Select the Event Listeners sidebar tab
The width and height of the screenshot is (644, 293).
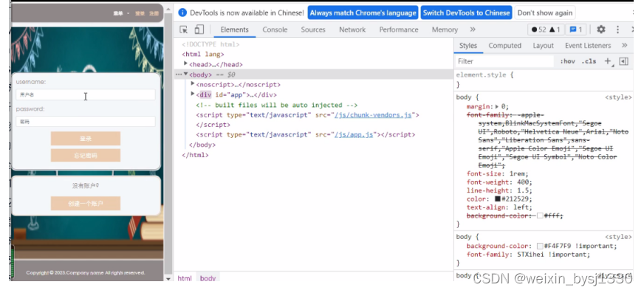(588, 45)
